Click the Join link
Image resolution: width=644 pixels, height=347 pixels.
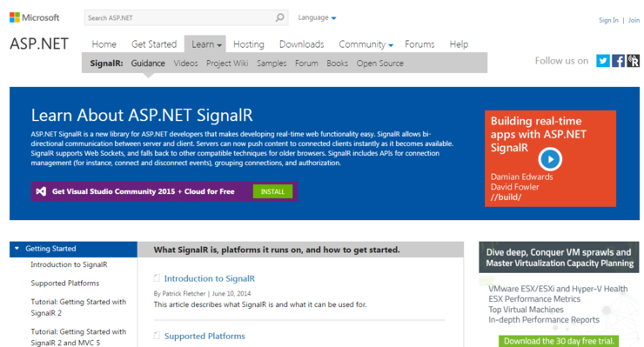point(634,20)
